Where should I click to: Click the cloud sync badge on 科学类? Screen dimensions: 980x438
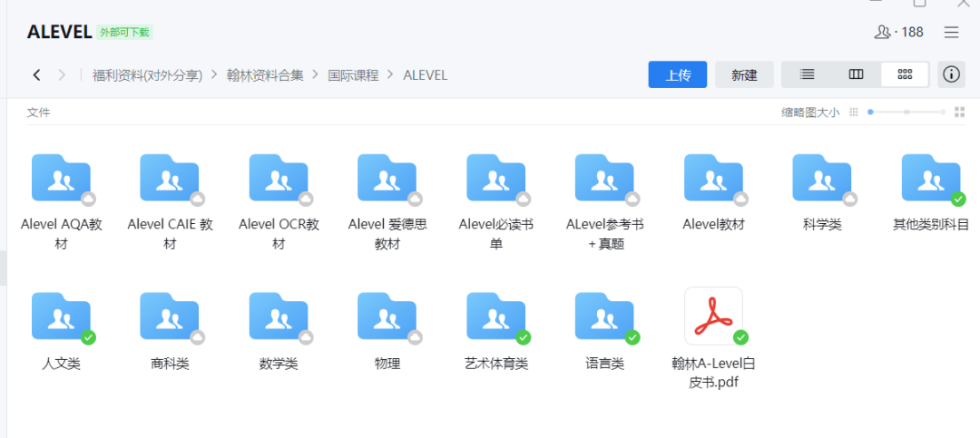[849, 199]
